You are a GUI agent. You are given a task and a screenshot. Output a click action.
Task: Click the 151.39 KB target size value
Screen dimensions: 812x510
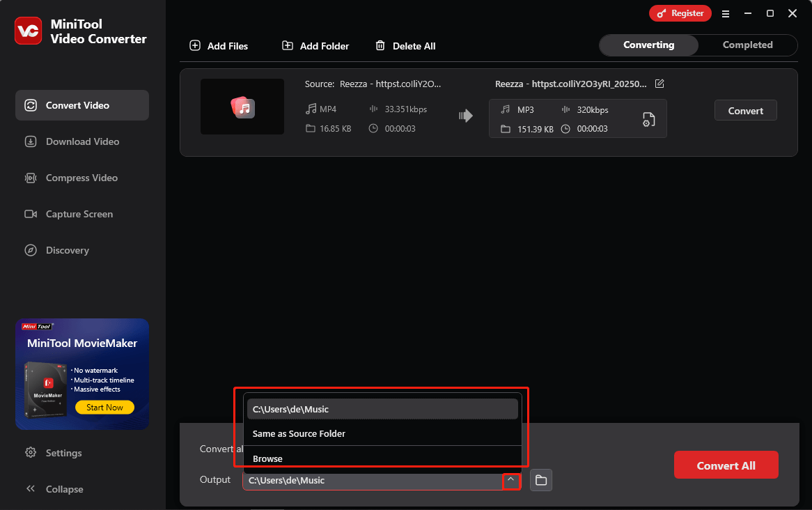(535, 129)
